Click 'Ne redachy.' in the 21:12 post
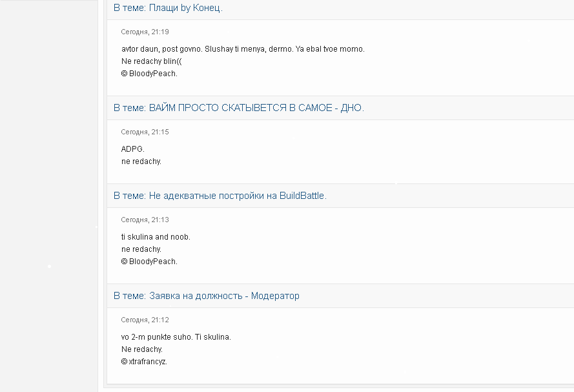This screenshot has width=574, height=392. [x=142, y=349]
